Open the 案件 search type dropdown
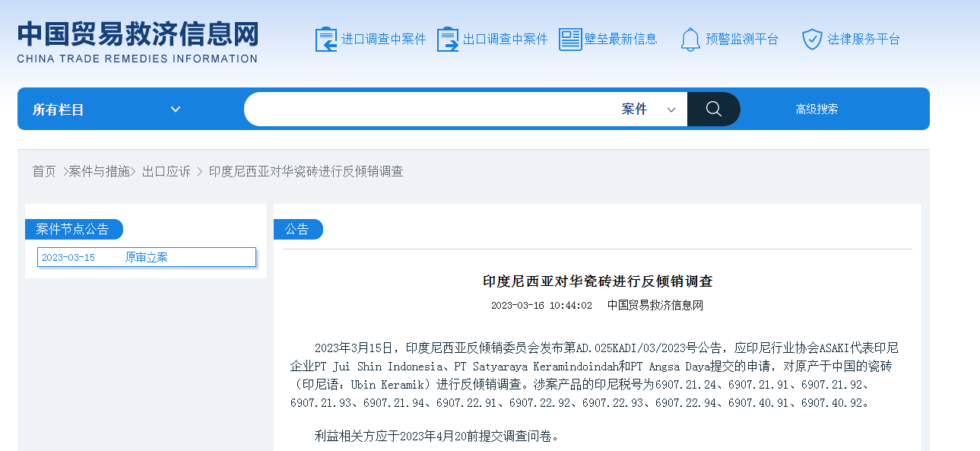 (648, 110)
